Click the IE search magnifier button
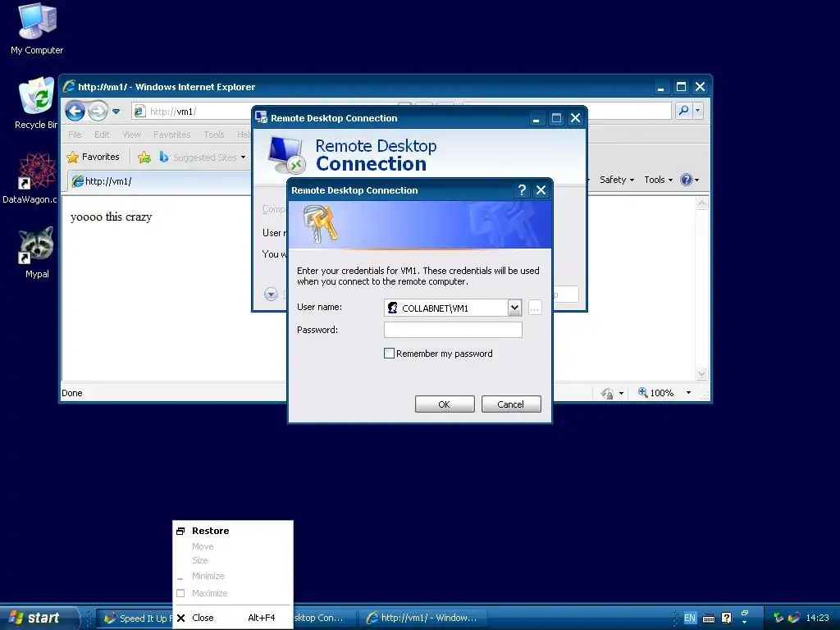Image resolution: width=840 pixels, height=630 pixels. pyautogui.click(x=683, y=111)
